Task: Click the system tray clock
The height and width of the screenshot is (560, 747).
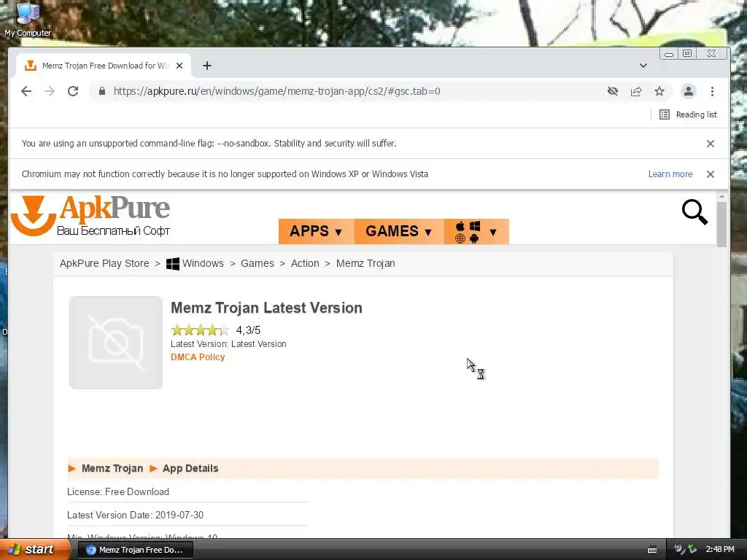Action: point(720,550)
